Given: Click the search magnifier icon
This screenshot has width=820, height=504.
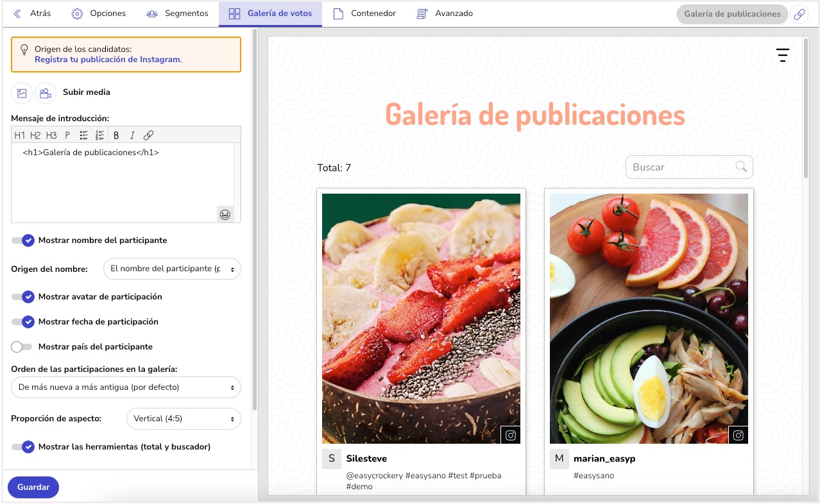Looking at the screenshot, I should (741, 167).
